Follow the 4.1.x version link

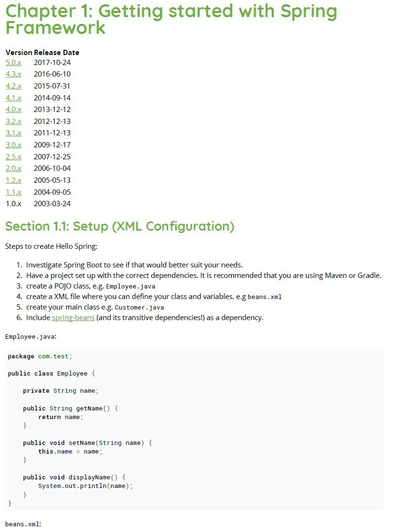[x=13, y=98]
